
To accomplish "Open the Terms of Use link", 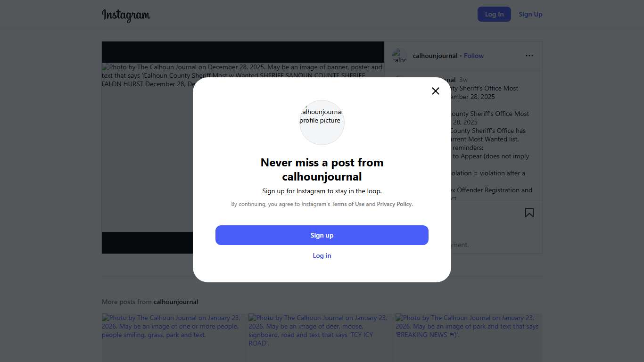I will point(348,204).
